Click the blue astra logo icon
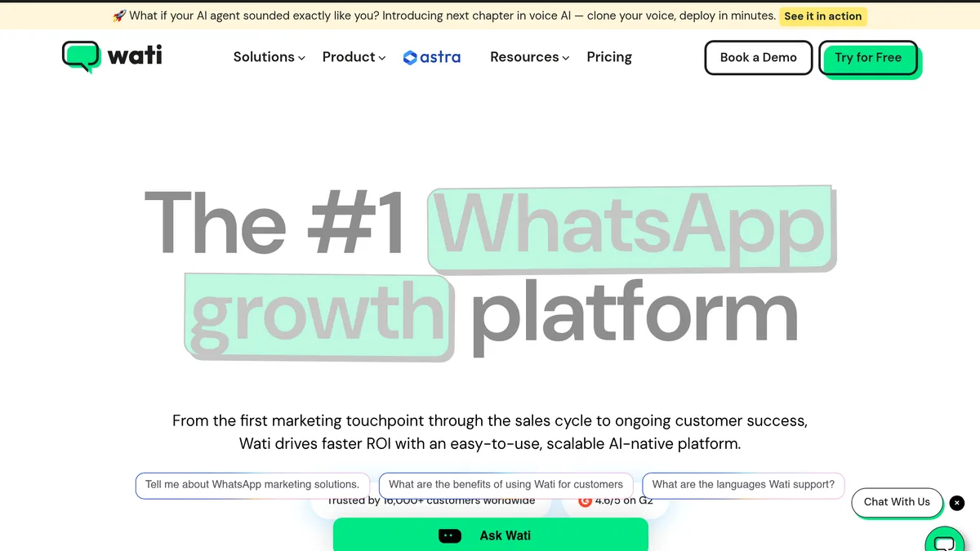Screen dimensions: 980x551 click(x=410, y=57)
